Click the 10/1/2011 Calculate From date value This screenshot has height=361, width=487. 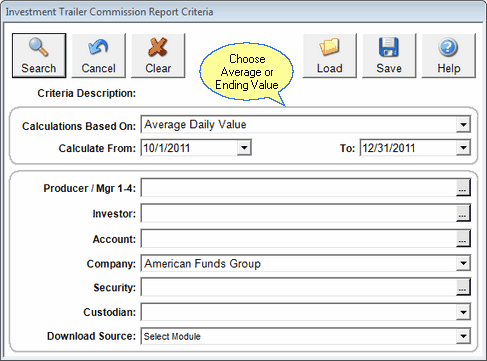pyautogui.click(x=167, y=148)
